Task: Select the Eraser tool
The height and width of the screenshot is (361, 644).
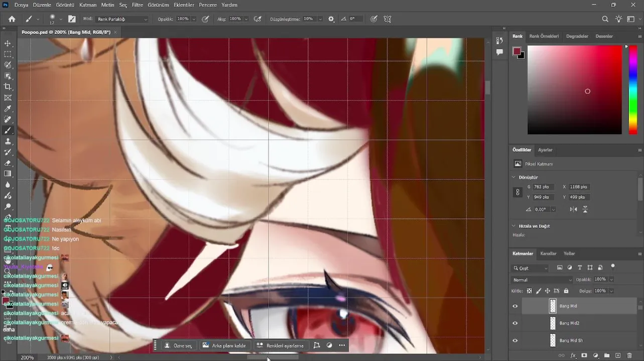Action: click(x=8, y=163)
